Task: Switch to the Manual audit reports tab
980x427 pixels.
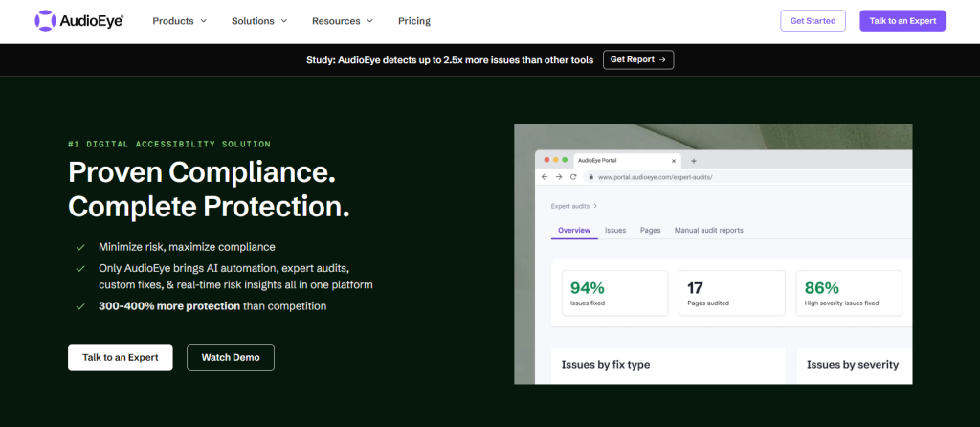Action: coord(709,230)
